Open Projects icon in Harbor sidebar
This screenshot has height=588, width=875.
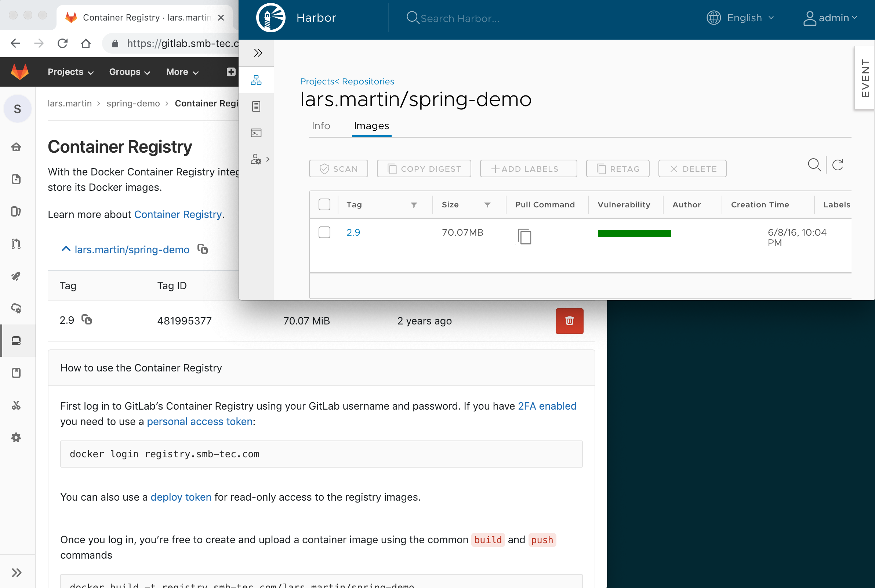256,80
